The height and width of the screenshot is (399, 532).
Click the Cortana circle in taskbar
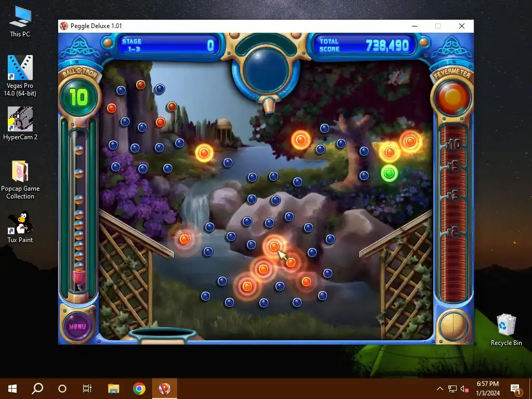point(62,389)
